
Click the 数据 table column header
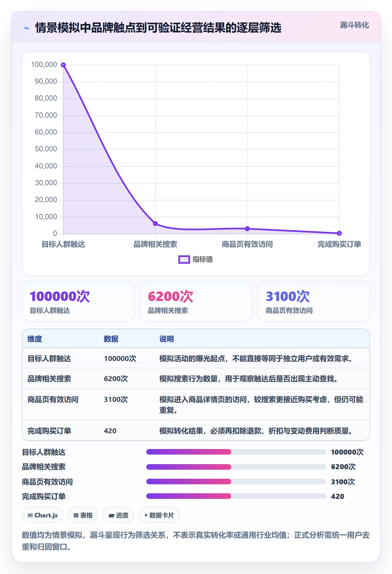tap(111, 339)
